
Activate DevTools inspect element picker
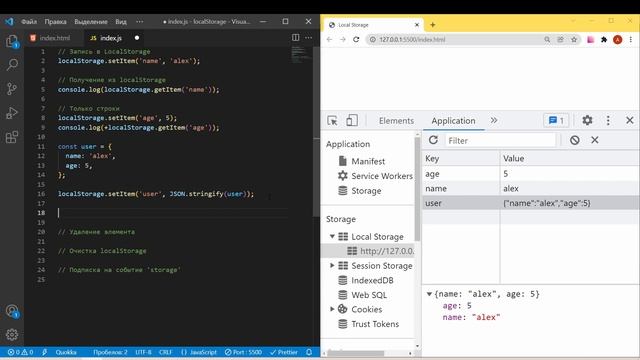coord(332,120)
